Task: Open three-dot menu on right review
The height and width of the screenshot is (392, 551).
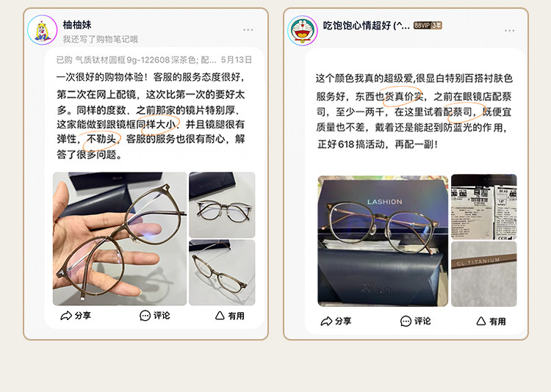Action: (x=510, y=31)
